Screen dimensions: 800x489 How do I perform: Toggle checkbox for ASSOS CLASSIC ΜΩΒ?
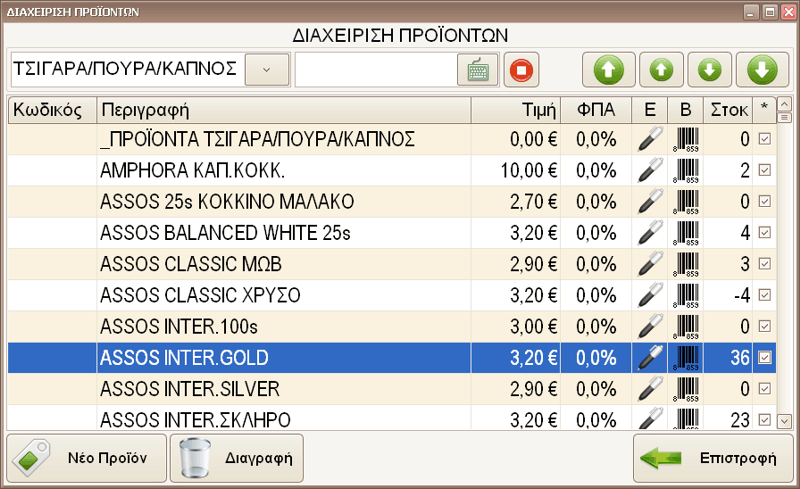(764, 264)
